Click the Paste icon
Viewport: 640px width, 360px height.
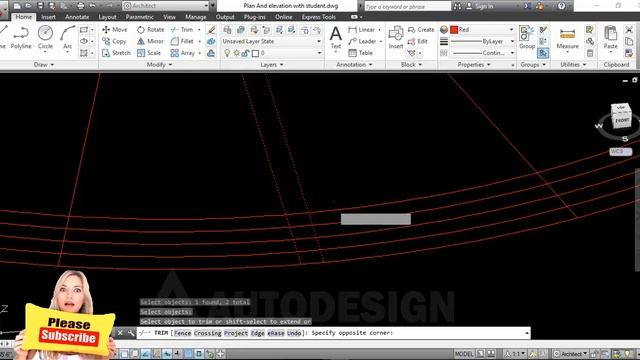(611, 37)
